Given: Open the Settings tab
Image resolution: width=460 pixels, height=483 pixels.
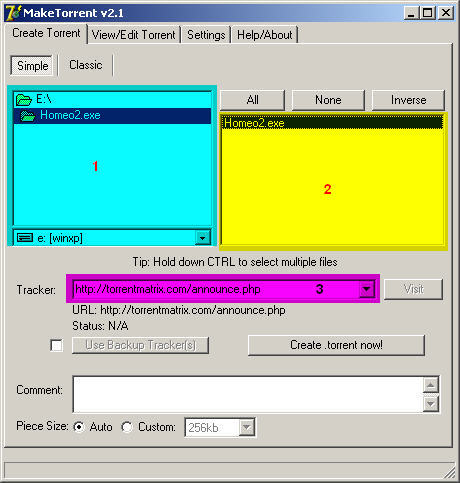Looking at the screenshot, I should coord(206,35).
